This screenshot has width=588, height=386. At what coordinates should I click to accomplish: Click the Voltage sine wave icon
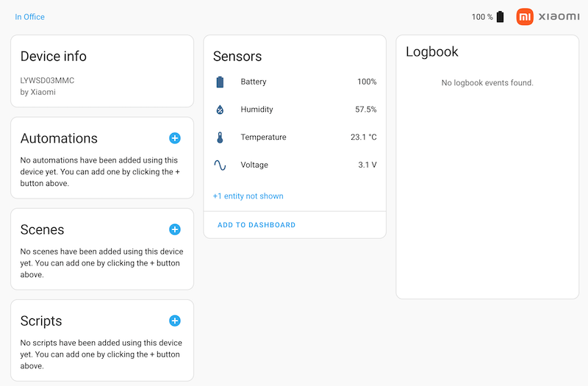pyautogui.click(x=220, y=165)
